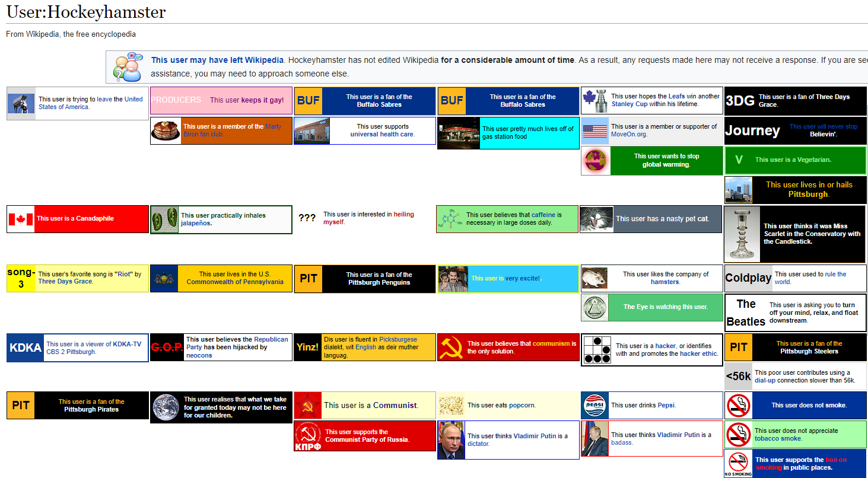868x478 pixels.
Task: Click the KDKA blue label
Action: point(26,348)
